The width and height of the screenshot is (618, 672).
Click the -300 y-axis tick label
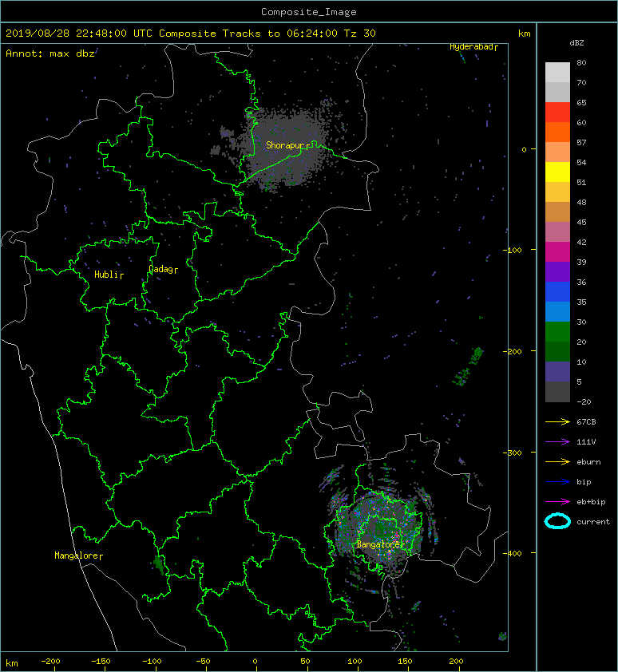(x=512, y=453)
